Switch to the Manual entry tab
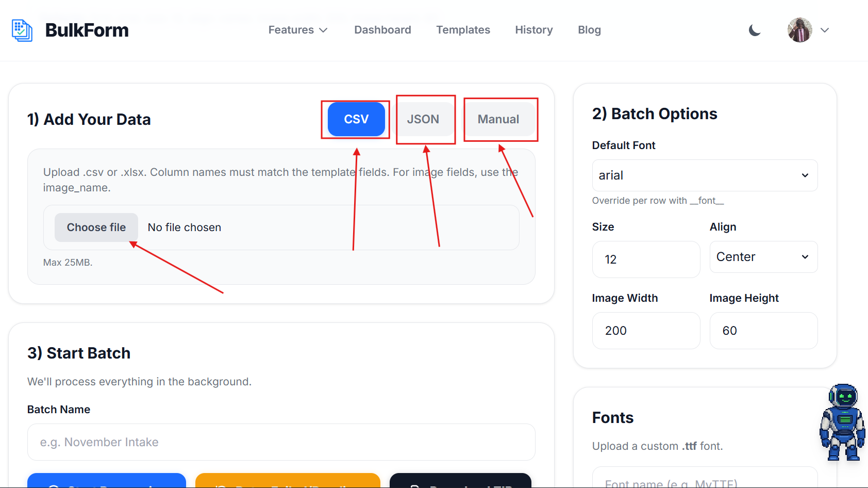868x488 pixels. coord(498,119)
